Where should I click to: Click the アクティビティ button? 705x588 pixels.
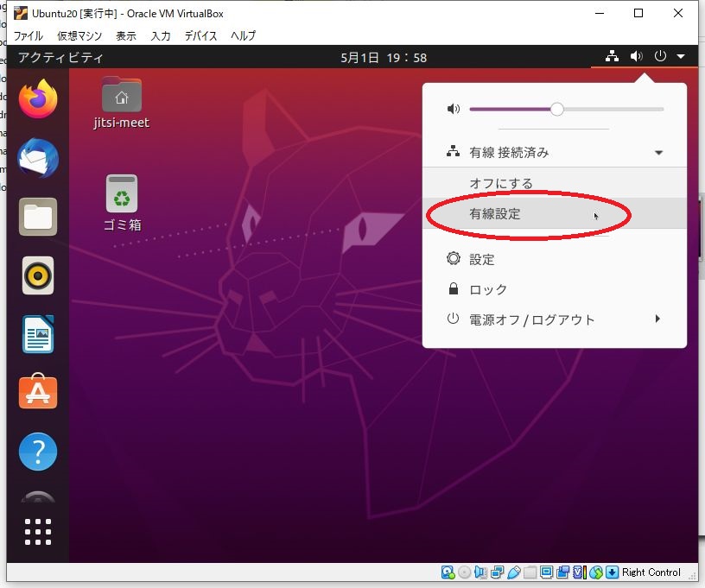(60, 58)
